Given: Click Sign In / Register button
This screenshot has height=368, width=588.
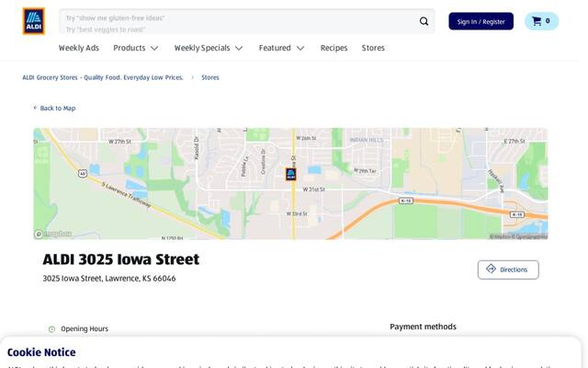Looking at the screenshot, I should pyautogui.click(x=481, y=21).
